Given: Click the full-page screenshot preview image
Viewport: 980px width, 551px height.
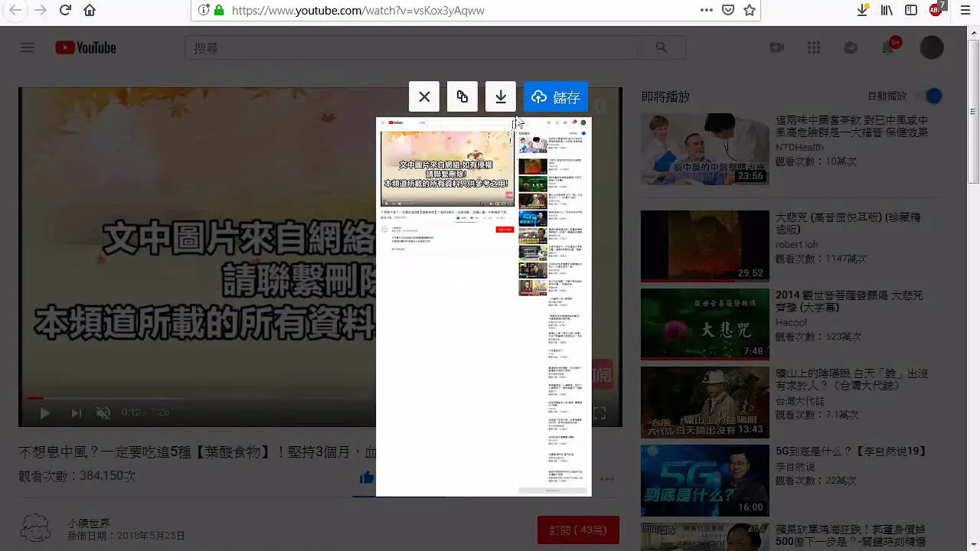Looking at the screenshot, I should pyautogui.click(x=484, y=306).
